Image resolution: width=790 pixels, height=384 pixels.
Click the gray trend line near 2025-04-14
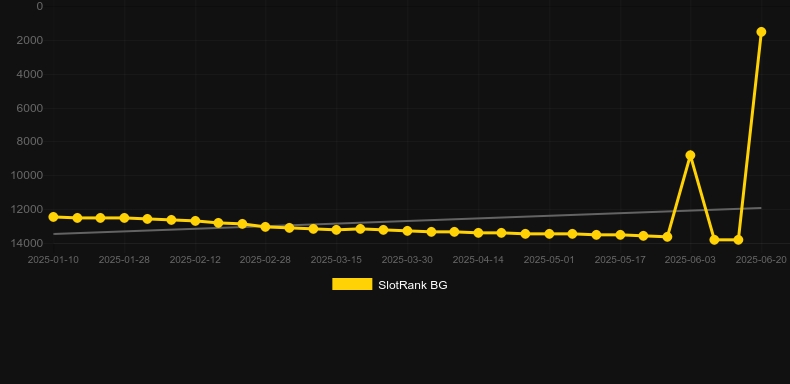tap(479, 219)
